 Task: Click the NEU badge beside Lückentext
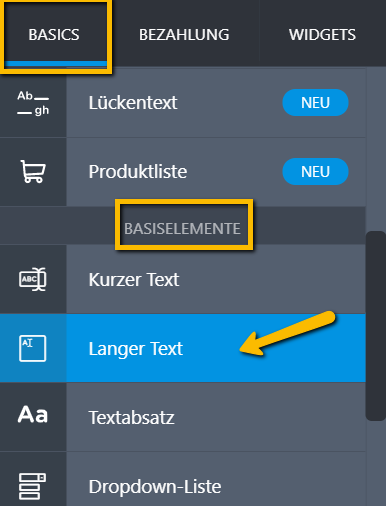[315, 103]
